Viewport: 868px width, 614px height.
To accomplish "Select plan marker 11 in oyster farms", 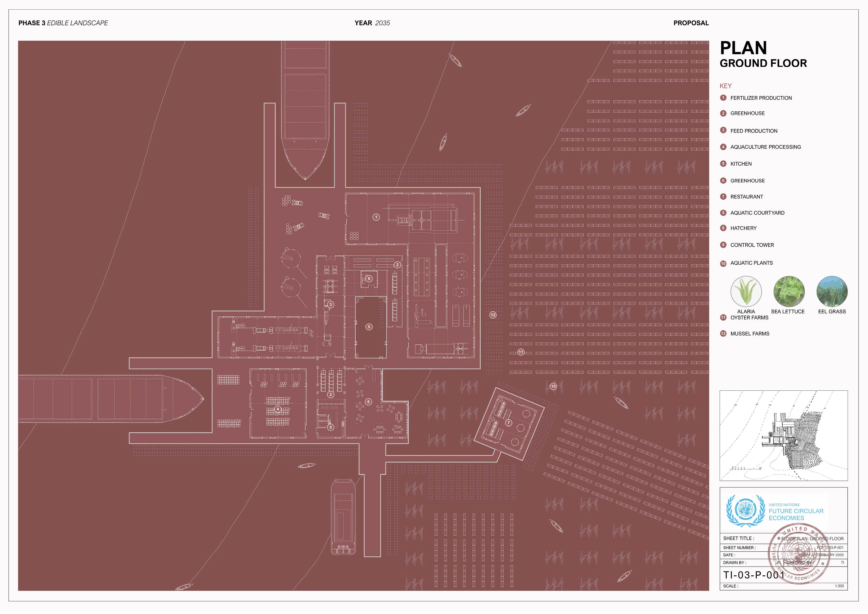I will point(521,352).
